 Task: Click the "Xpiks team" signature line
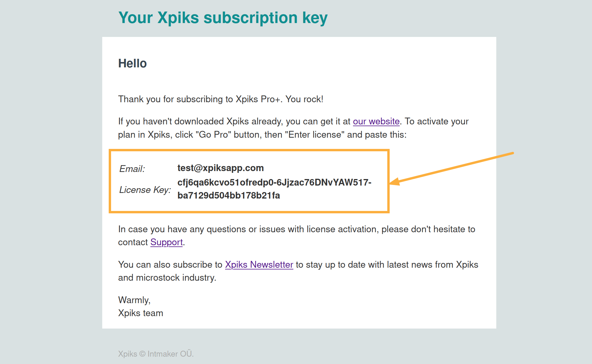point(140,313)
